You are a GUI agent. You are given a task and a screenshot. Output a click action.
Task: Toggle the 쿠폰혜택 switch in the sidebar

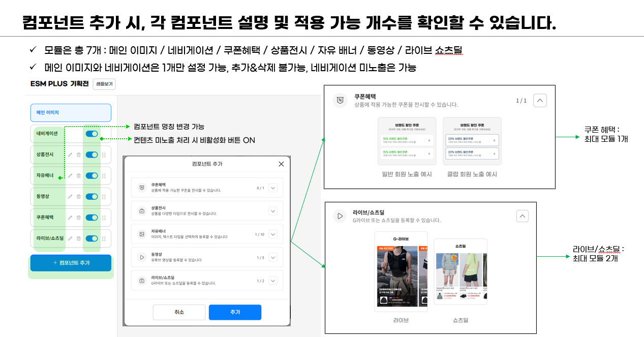pos(92,217)
